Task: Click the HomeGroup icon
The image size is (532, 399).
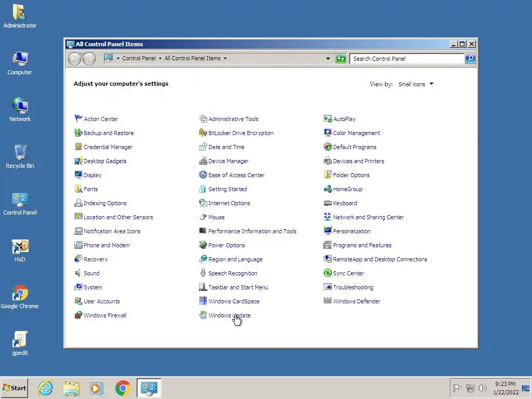Action: coord(327,189)
